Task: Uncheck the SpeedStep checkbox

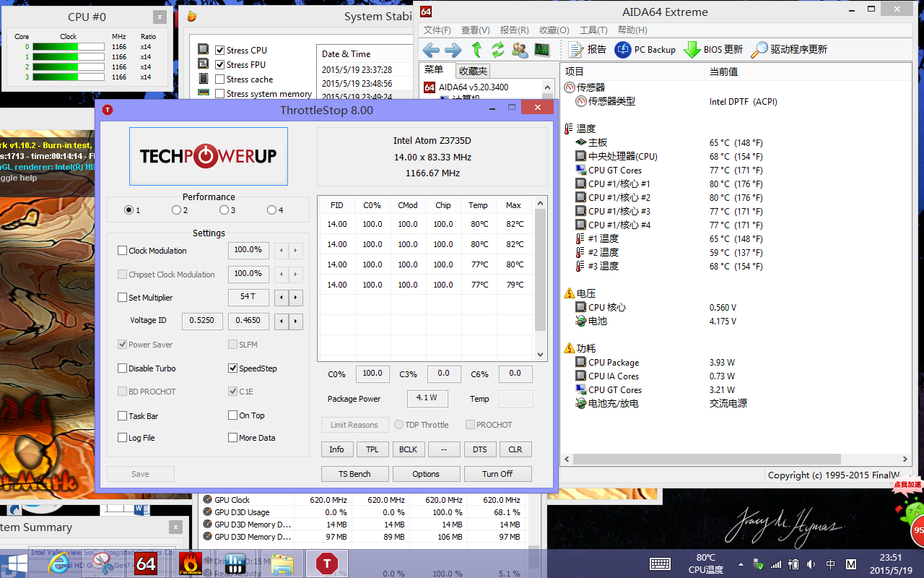Action: click(232, 368)
